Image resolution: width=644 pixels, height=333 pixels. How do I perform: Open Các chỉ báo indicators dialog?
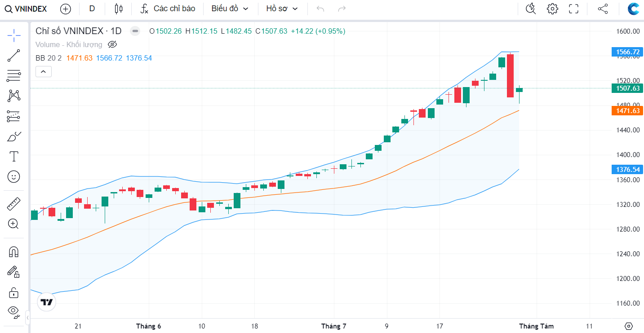(x=167, y=9)
